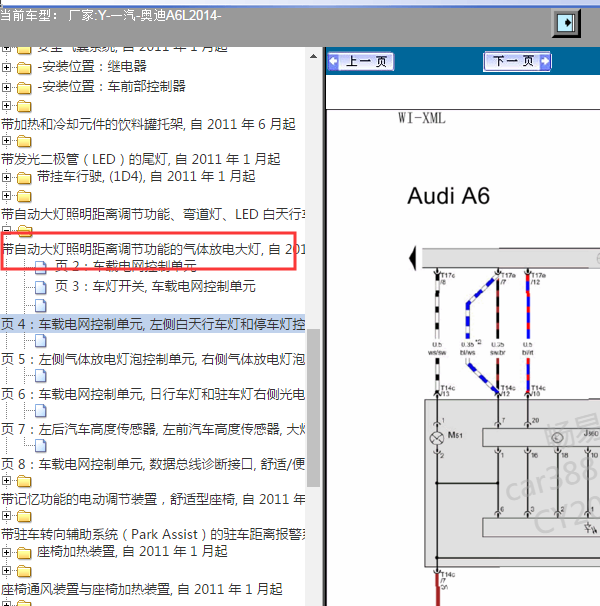Expand the -安装位置：继电器 folder
This screenshot has width=600, height=606.
tap(6, 68)
